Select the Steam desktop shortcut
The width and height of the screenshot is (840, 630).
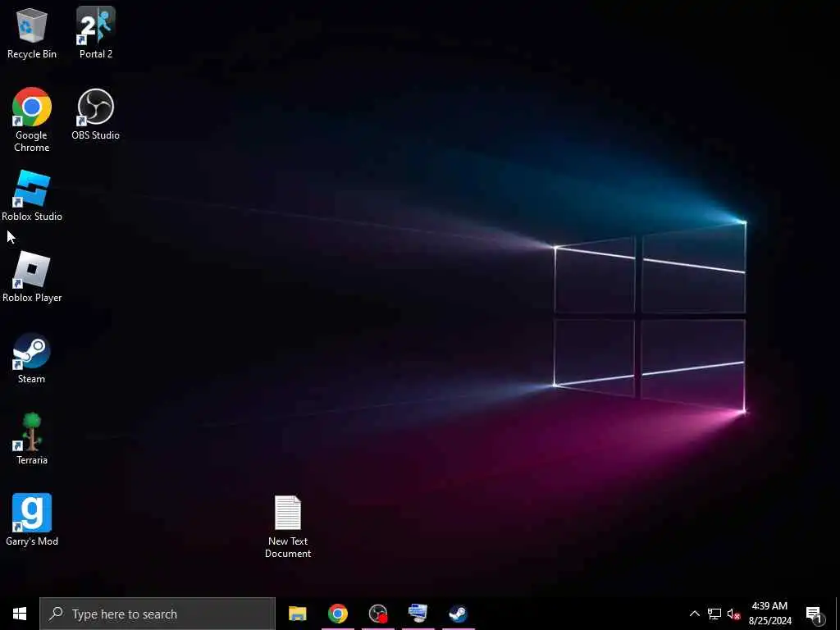click(32, 358)
